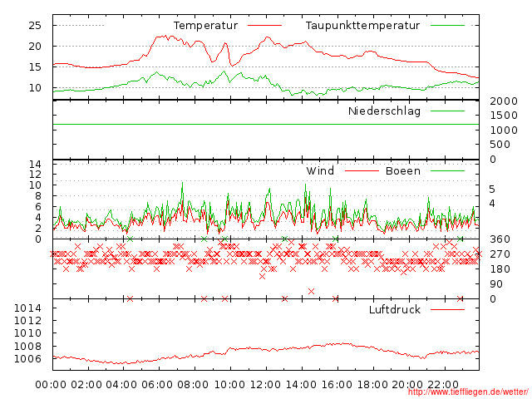Image resolution: width=532 pixels, height=399 pixels.
Task: Click the 180 wind direction axis value
Action: [x=500, y=269]
